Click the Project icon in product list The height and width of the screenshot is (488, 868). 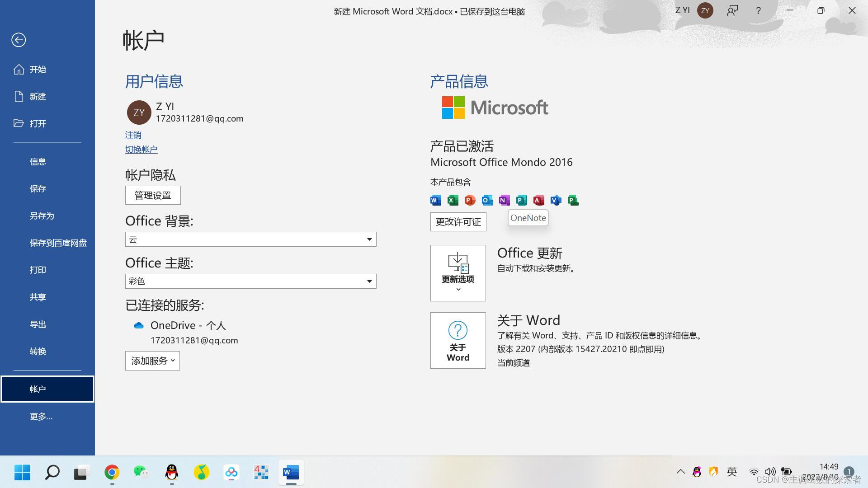click(x=573, y=200)
